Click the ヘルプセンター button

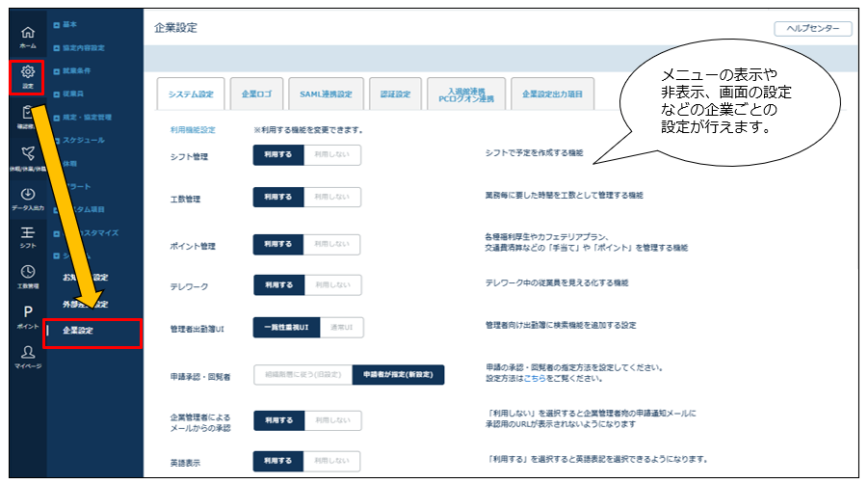coord(812,29)
